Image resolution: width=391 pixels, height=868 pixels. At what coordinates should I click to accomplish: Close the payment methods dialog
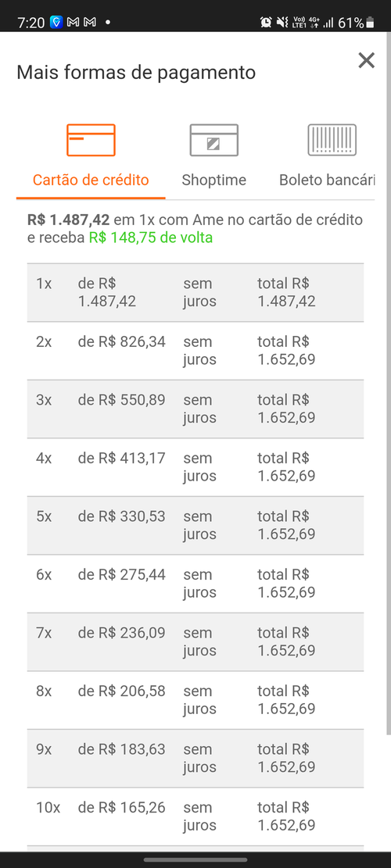point(366,60)
